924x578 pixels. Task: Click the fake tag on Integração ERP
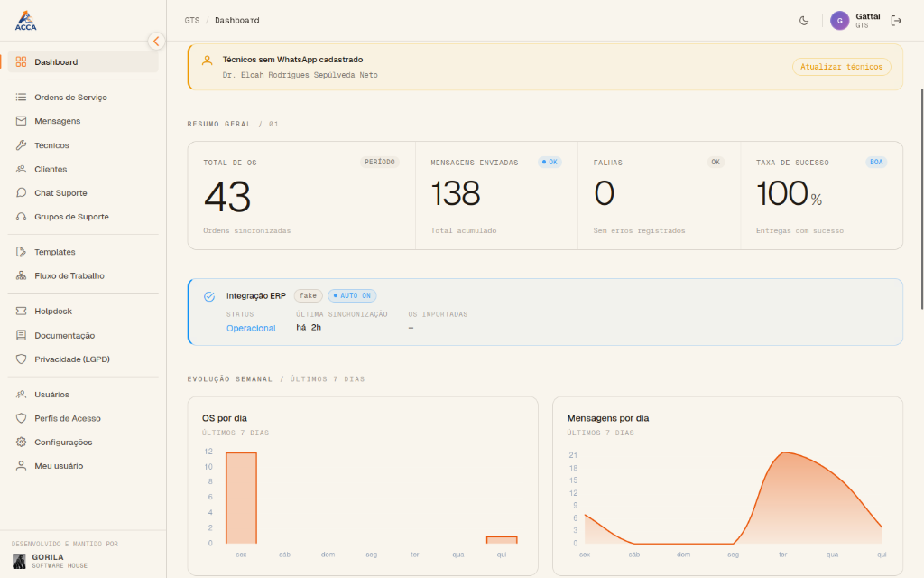point(309,295)
